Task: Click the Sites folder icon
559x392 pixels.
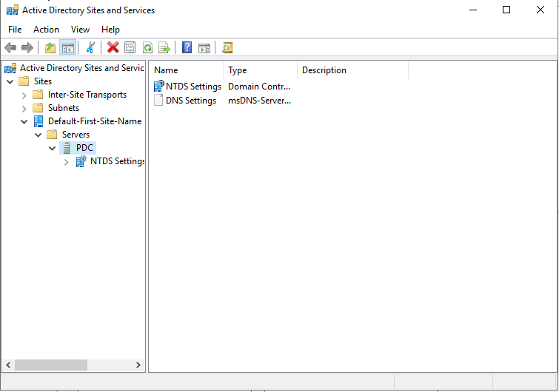Action: tap(24, 81)
